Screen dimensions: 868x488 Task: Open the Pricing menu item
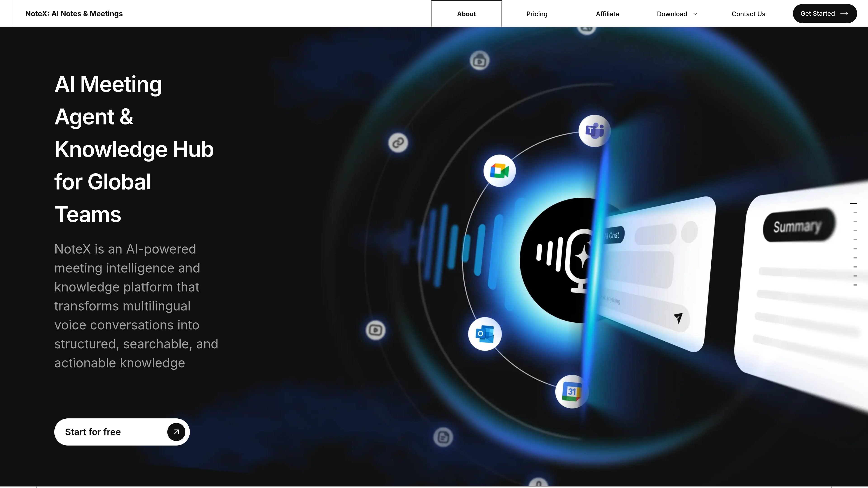(537, 14)
